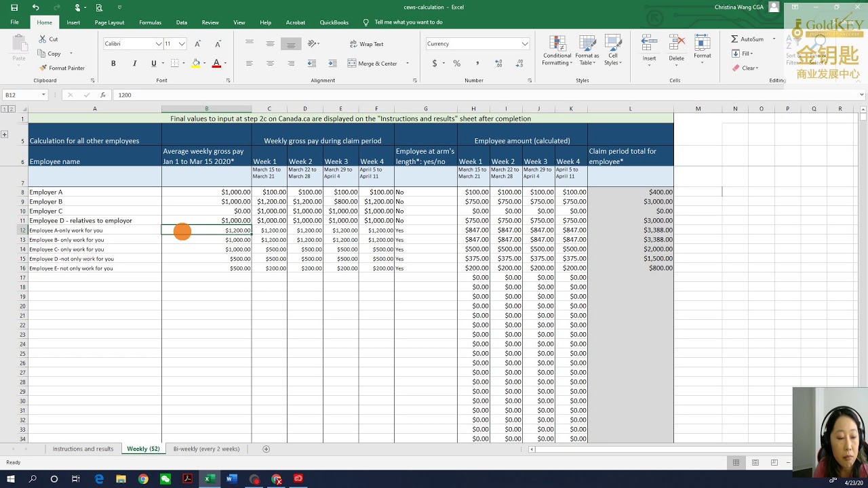Open the Instructions and results sheet
The width and height of the screenshot is (868, 488).
click(83, 449)
